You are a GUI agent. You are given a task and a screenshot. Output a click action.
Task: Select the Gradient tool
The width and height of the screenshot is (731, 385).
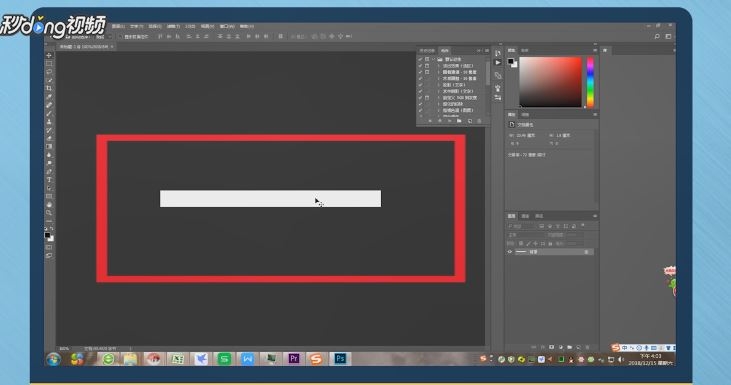click(49, 146)
